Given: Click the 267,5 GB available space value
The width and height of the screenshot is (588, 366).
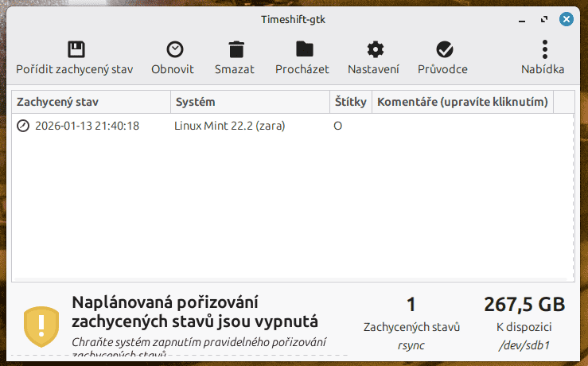Looking at the screenshot, I should tap(524, 304).
